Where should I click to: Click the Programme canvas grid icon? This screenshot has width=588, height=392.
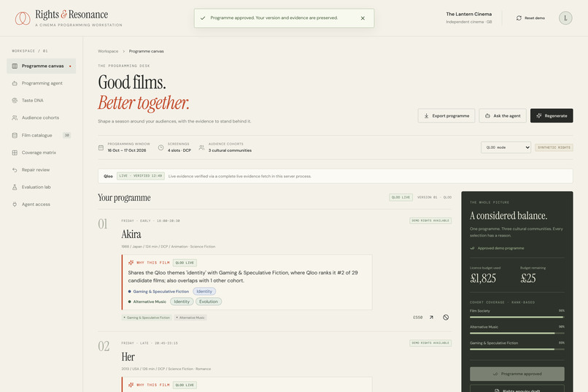(x=15, y=66)
